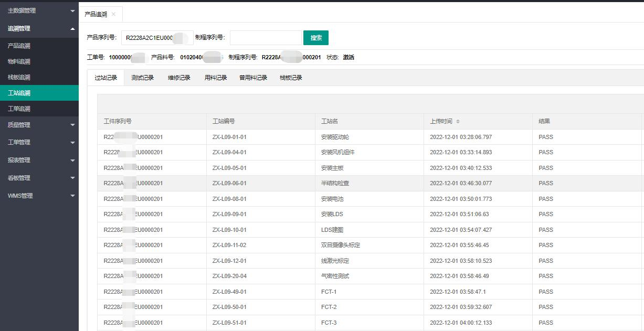
Task: Close the 产品追溯 tab
Action: coord(113,14)
